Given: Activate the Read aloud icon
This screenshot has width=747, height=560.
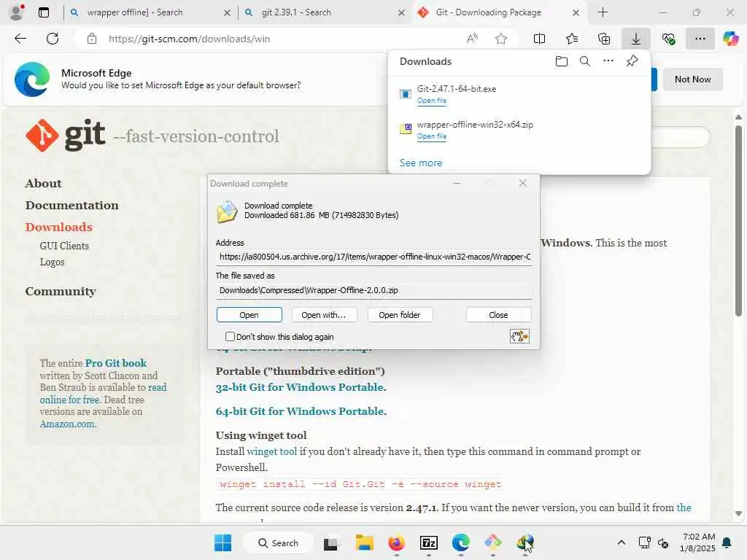Looking at the screenshot, I should (472, 39).
